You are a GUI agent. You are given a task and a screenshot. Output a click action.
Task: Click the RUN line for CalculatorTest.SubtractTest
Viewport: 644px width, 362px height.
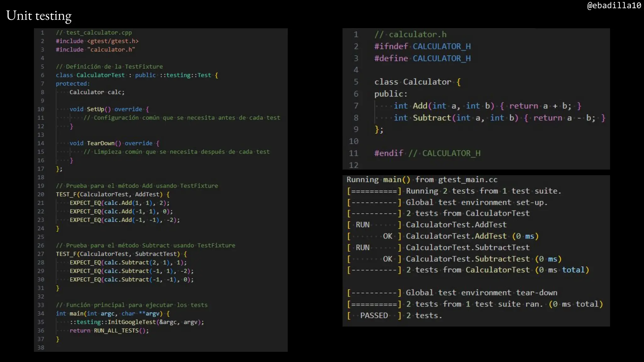click(438, 247)
